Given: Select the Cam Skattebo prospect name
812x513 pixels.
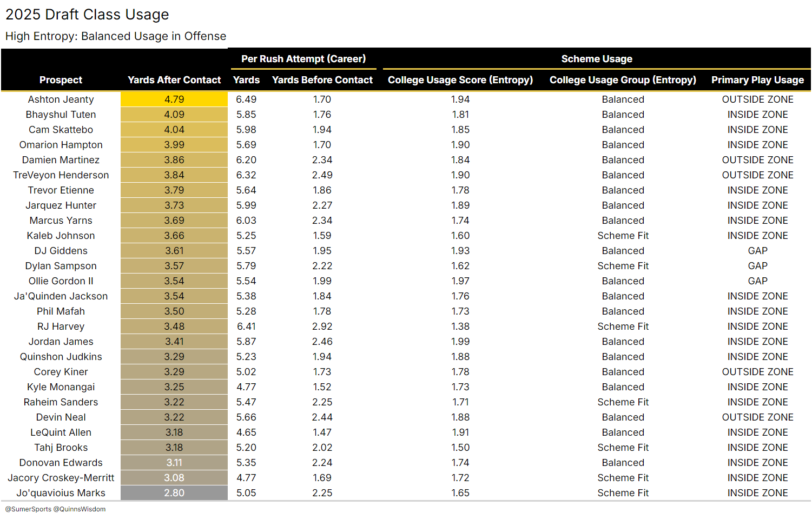Looking at the screenshot, I should pos(61,130).
